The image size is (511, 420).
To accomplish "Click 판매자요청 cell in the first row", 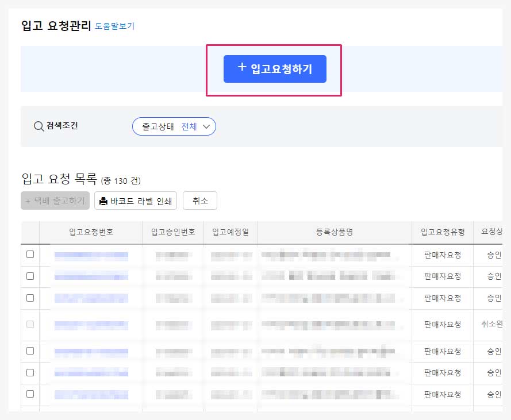I will pos(443,255).
